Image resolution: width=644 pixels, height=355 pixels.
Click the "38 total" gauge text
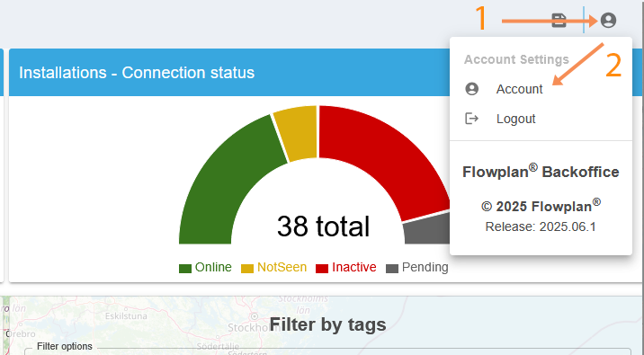point(323,226)
